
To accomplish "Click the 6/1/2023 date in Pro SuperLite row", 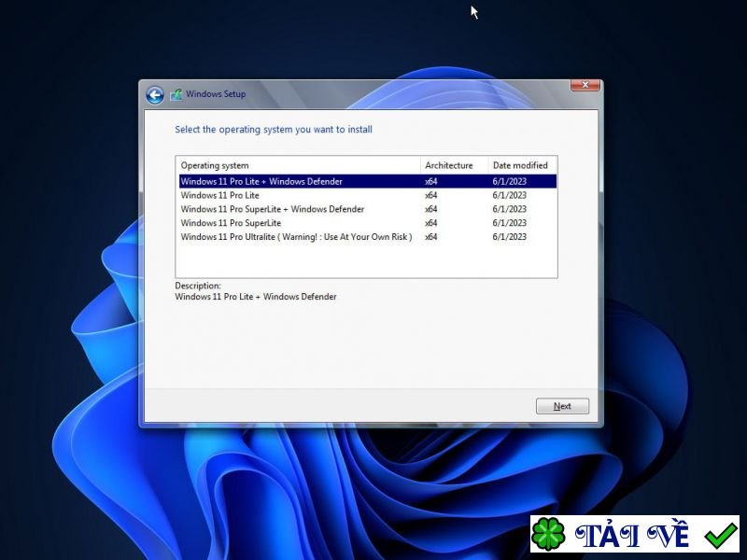I will [x=509, y=223].
